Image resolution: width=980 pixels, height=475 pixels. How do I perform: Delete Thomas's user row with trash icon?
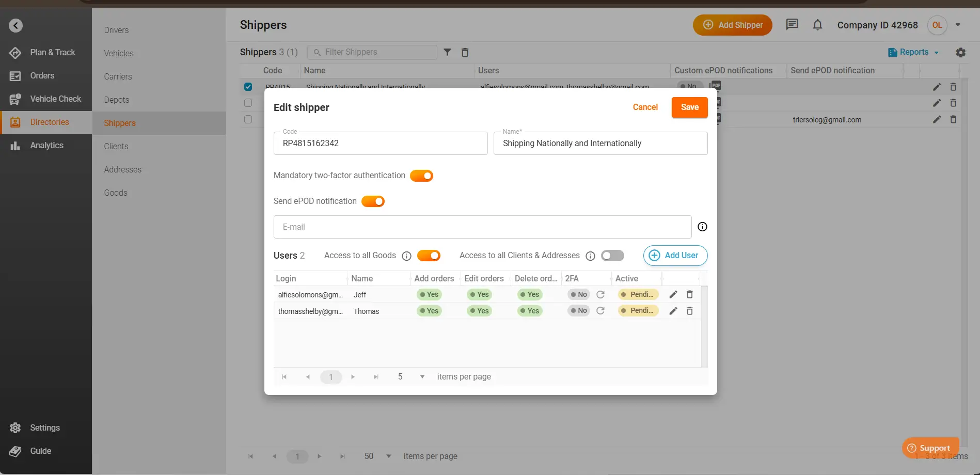[689, 311]
